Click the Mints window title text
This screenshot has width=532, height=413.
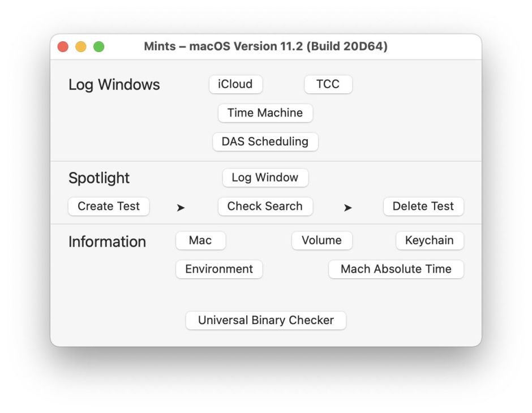[265, 46]
